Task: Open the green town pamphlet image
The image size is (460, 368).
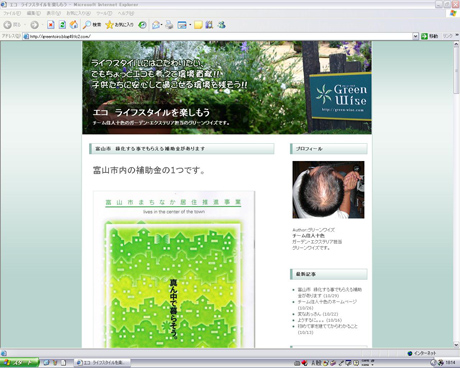Action: click(174, 269)
